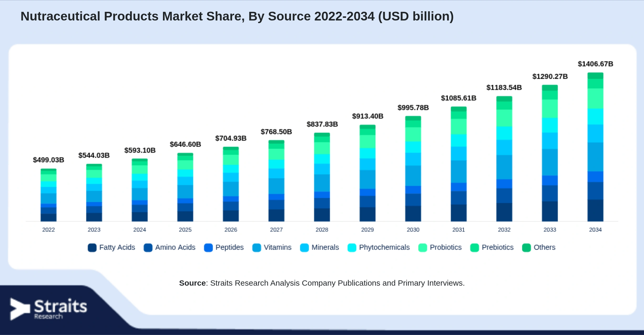The image size is (644, 335).
Task: Click the Fatty Acids legend color swatch
Action: click(92, 248)
